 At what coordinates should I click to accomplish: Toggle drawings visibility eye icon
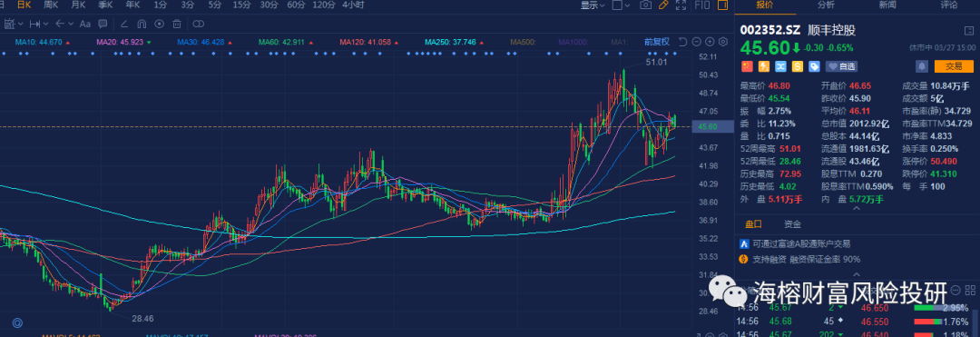click(160, 24)
